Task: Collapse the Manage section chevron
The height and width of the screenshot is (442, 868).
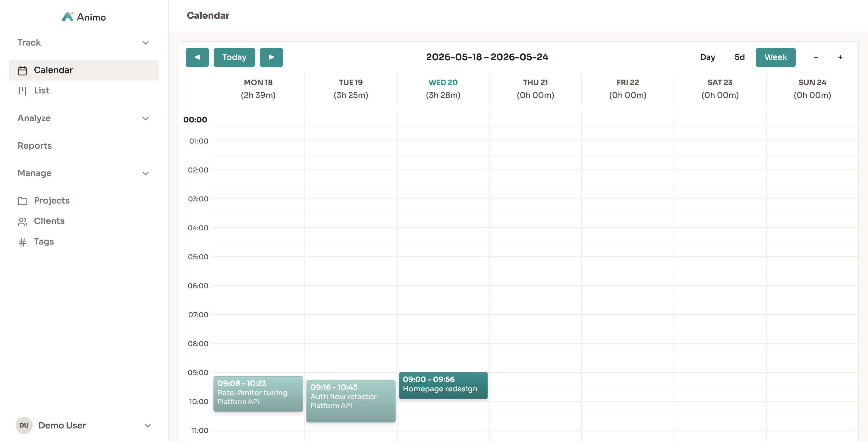Action: tap(146, 174)
